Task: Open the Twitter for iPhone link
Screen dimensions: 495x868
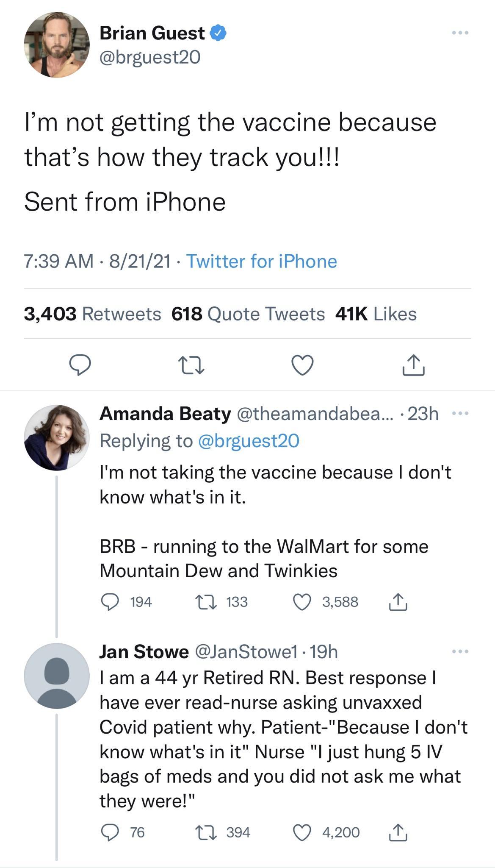Action: pyautogui.click(x=261, y=261)
